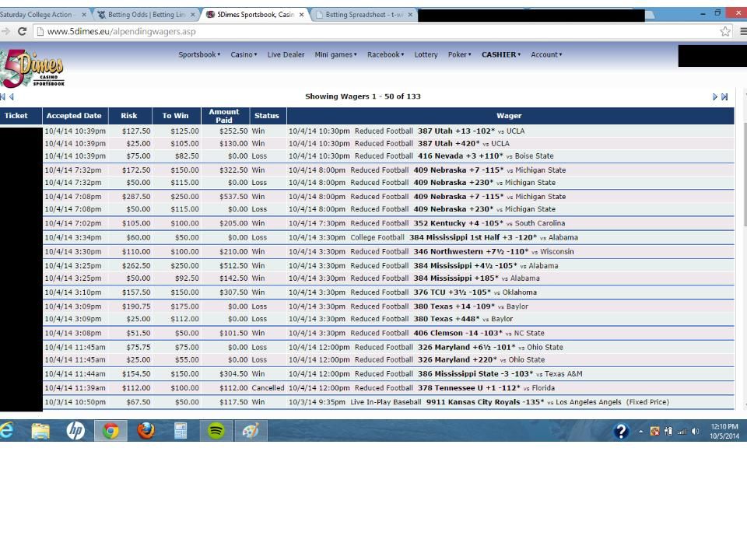
Task: Click the Status column header
Action: click(x=267, y=116)
